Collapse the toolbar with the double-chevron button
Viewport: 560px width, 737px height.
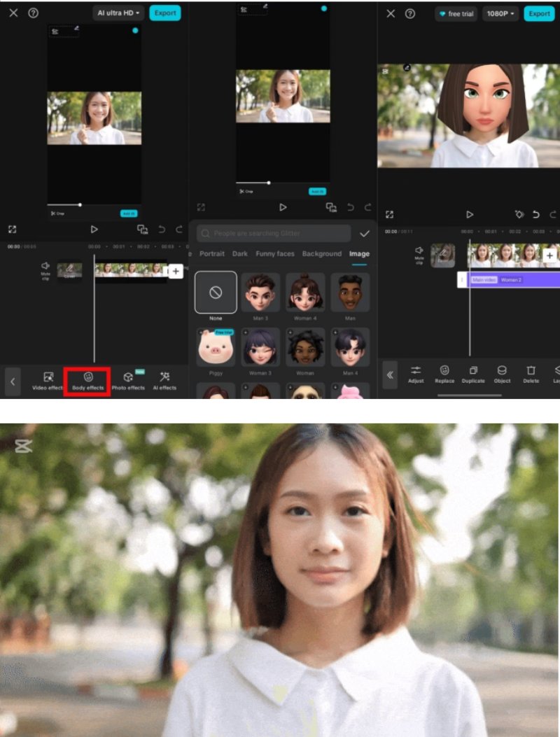391,374
